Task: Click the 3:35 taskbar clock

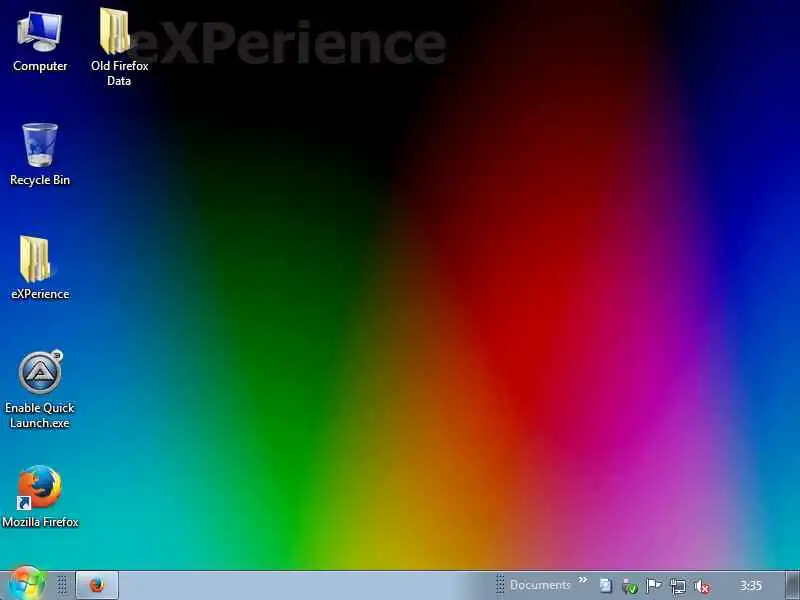Action: click(751, 585)
